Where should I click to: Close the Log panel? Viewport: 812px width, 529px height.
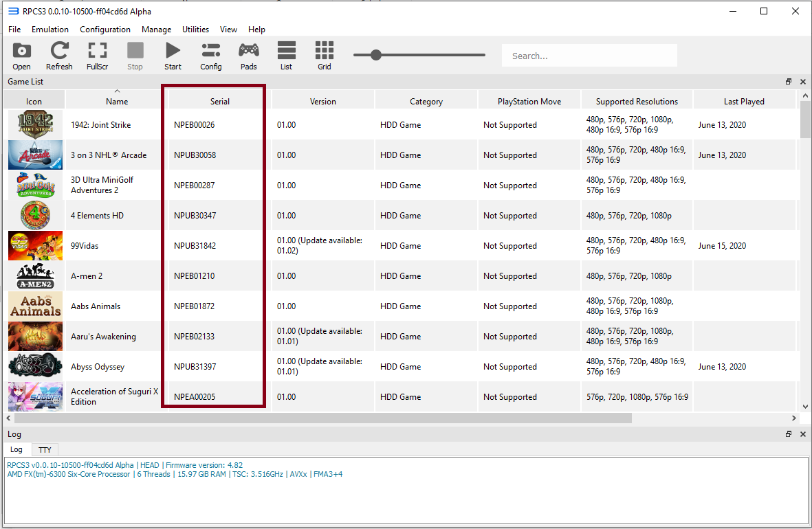tap(802, 434)
